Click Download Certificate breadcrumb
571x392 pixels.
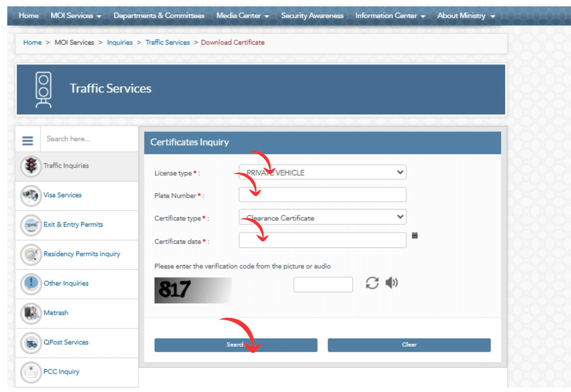(233, 42)
